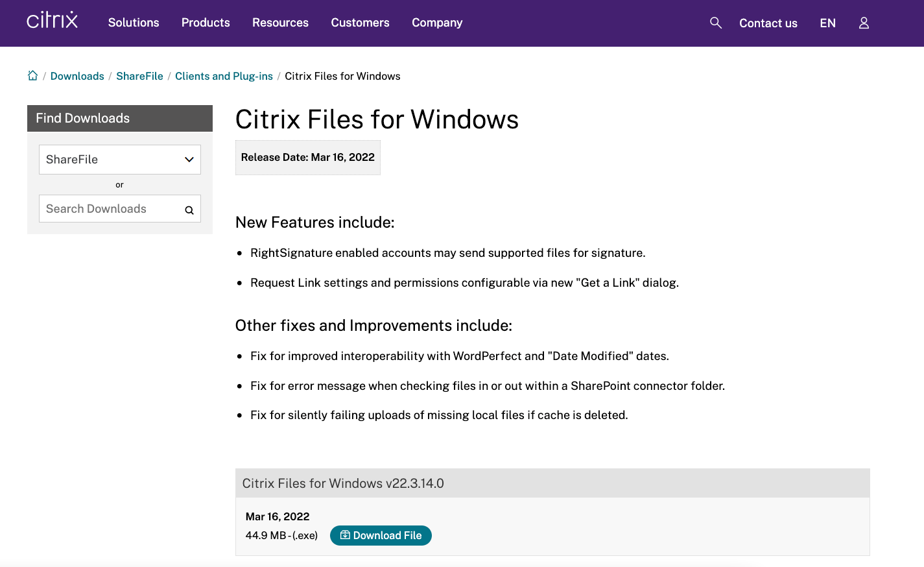Open the Customers menu
This screenshot has width=924, height=567.
[360, 23]
